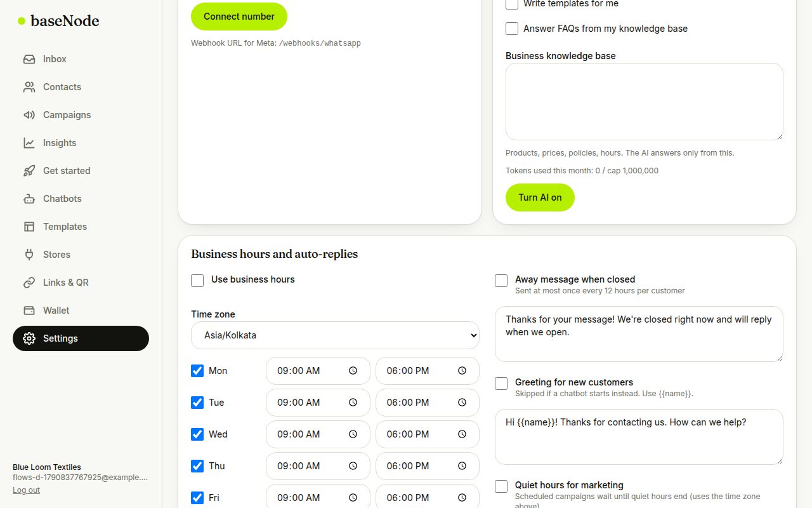Click the baseNode logo
Viewport: 812px width, 508px height.
click(58, 21)
